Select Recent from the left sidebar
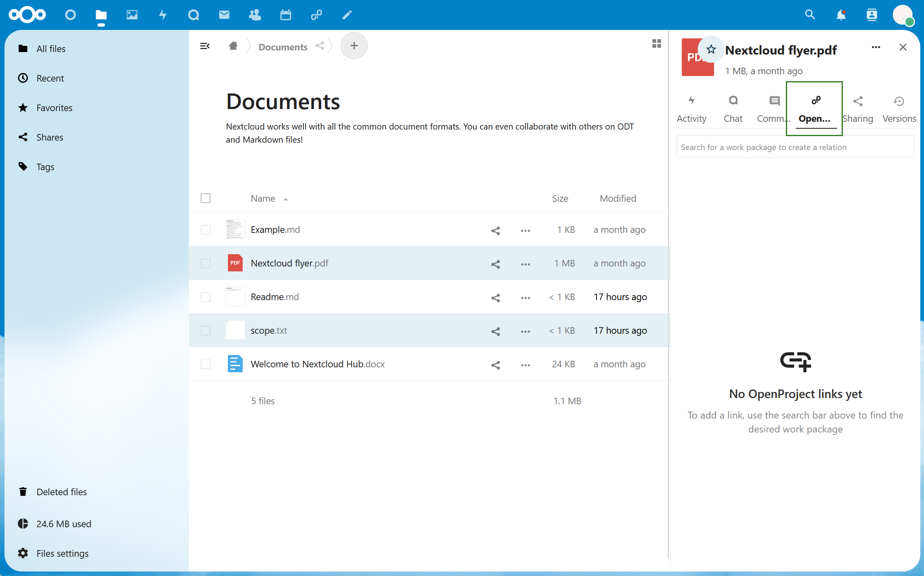924x576 pixels. pyautogui.click(x=50, y=77)
